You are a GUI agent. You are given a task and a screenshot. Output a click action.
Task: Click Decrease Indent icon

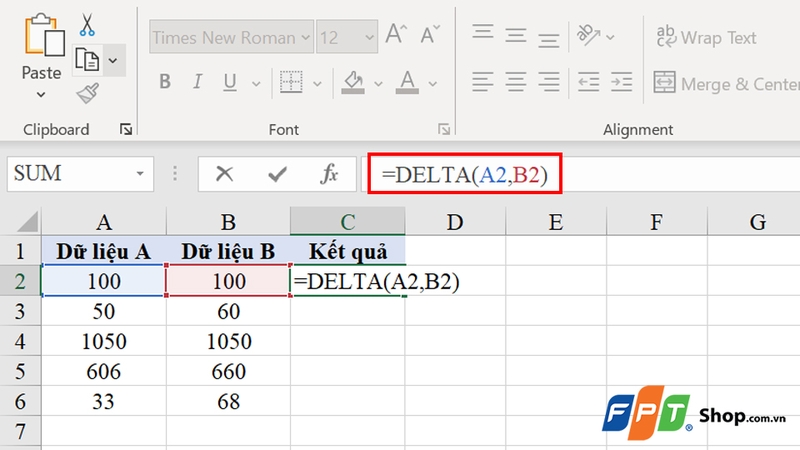[x=588, y=82]
